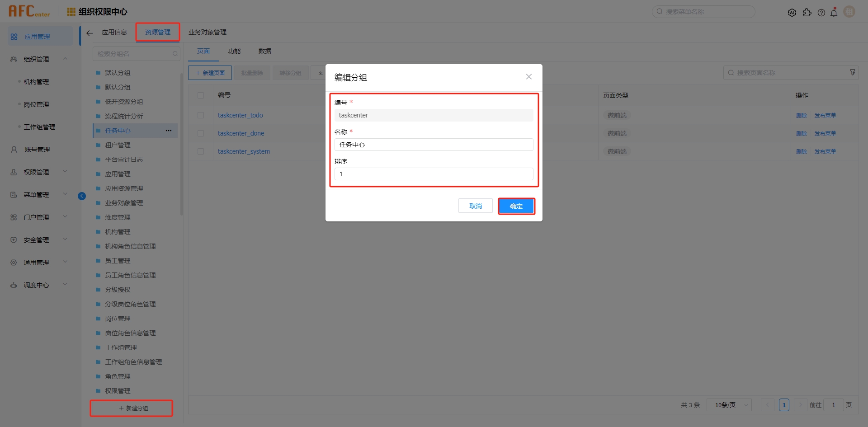
Task: Open the more options menu on 任务中心 group
Action: pos(169,131)
